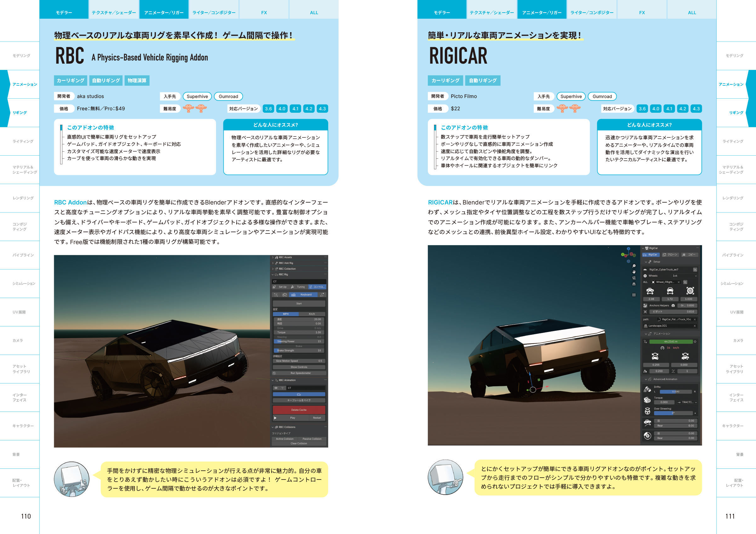Click the pivot target icon
This screenshot has height=534, width=756.
tap(645, 312)
